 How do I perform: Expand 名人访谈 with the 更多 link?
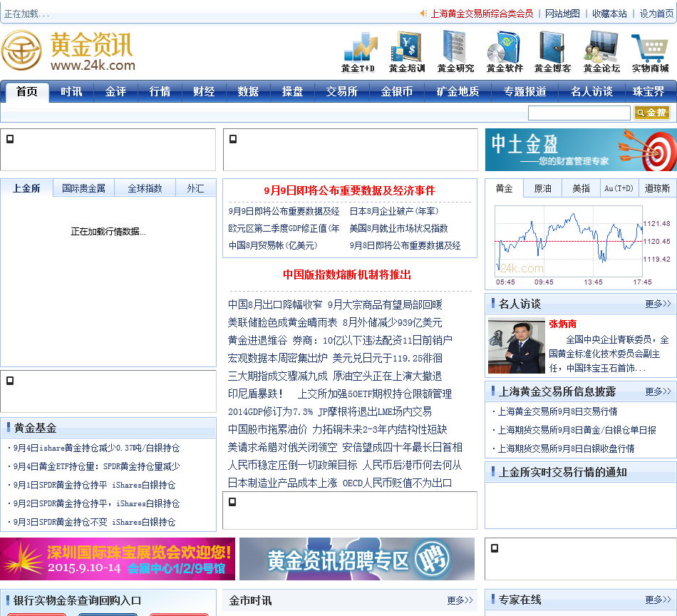657,304
